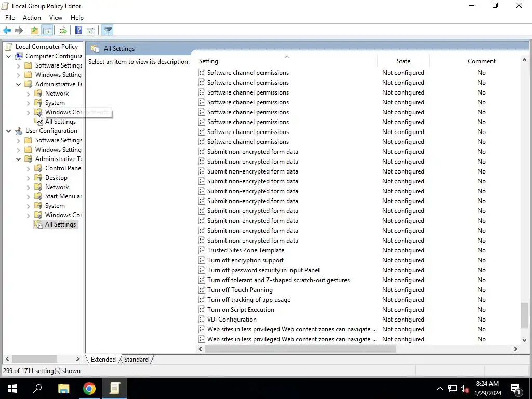Collapse the User Configuration node
532x399 pixels.
tap(8, 131)
